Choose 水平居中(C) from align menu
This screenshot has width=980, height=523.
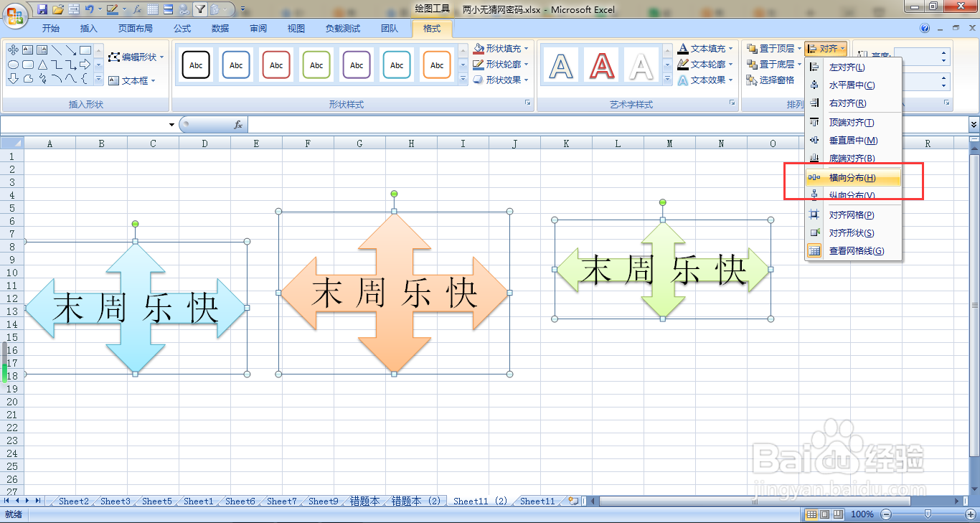[x=854, y=85]
